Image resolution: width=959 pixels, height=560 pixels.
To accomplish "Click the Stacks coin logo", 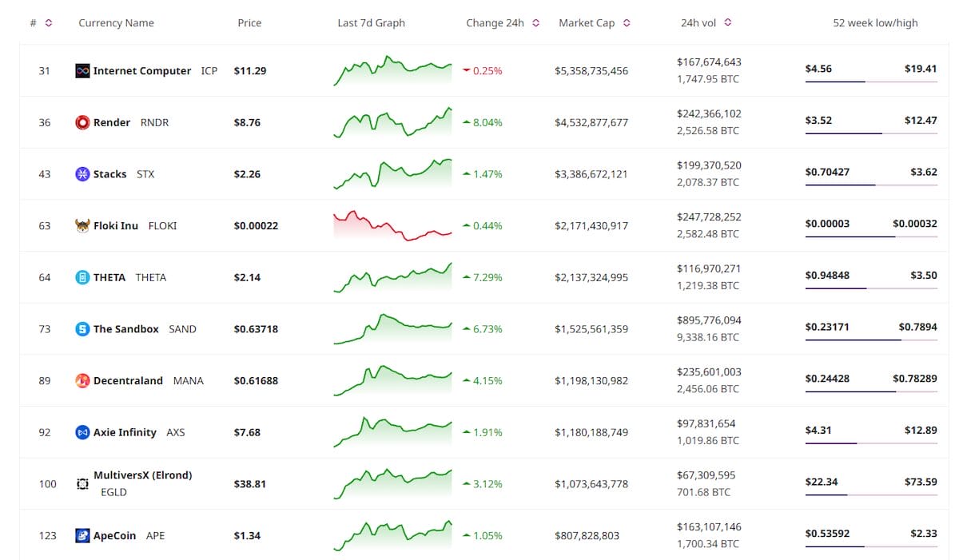I will pyautogui.click(x=82, y=174).
